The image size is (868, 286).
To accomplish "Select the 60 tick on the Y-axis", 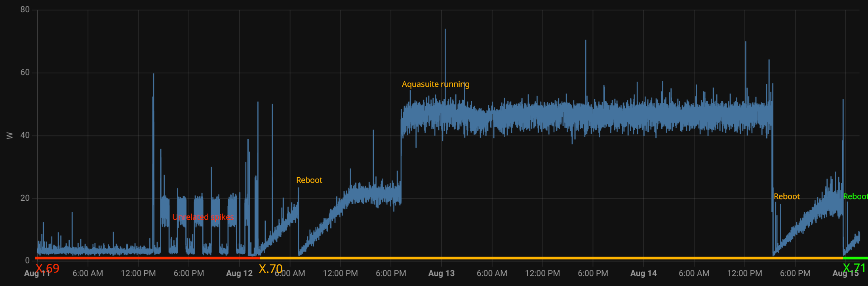I will point(25,72).
